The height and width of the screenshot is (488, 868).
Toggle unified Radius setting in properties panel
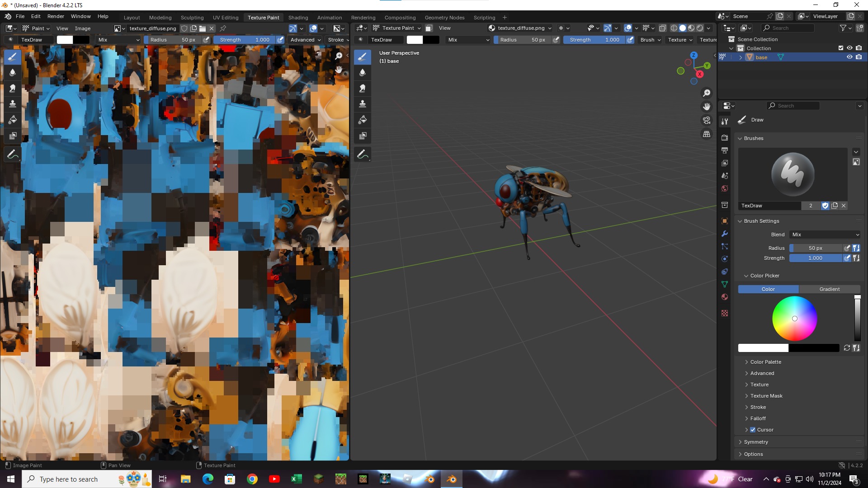pos(856,248)
